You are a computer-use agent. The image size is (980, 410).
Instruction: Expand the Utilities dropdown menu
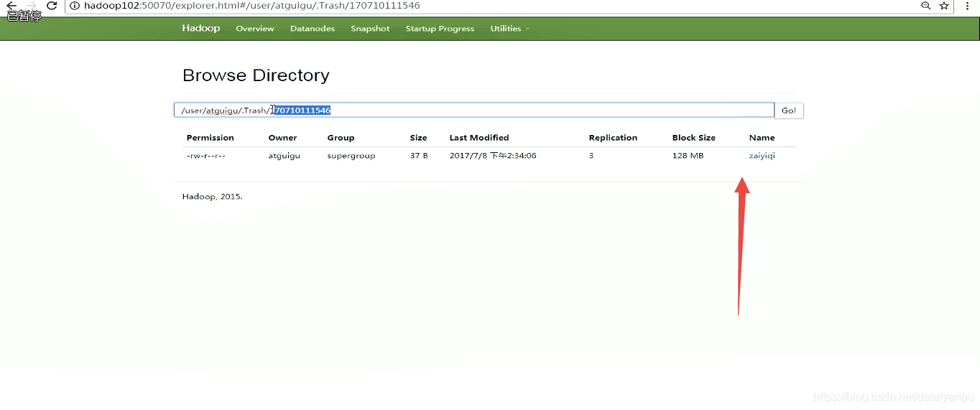(509, 29)
